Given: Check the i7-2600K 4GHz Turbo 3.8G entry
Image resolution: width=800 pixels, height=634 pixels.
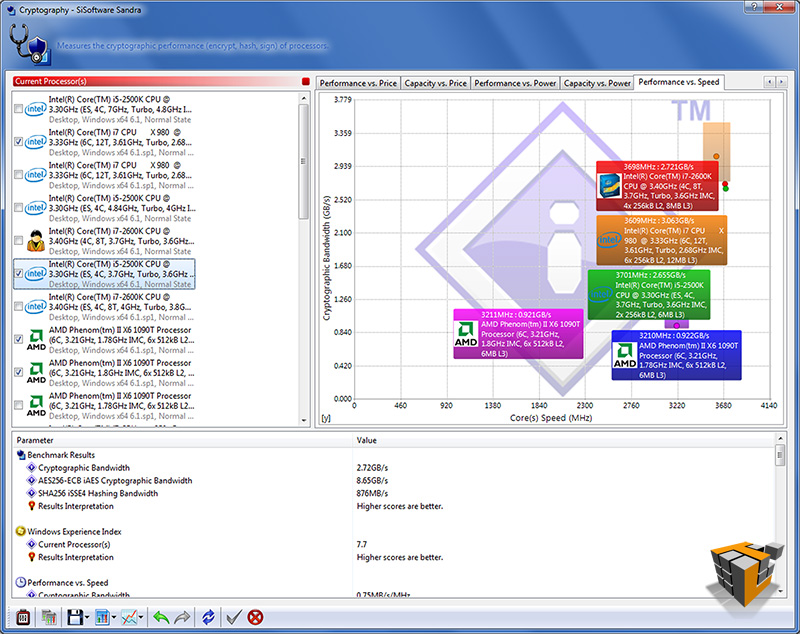Looking at the screenshot, I should (18, 306).
